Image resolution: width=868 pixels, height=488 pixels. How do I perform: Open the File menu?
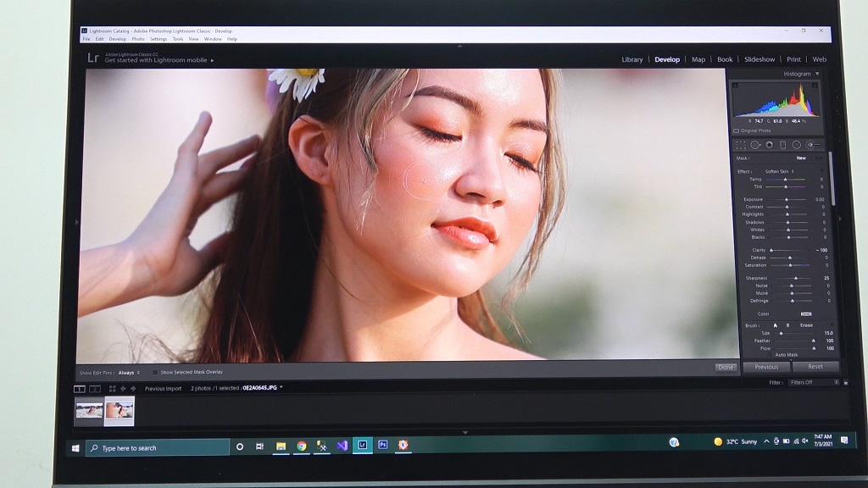(x=86, y=39)
